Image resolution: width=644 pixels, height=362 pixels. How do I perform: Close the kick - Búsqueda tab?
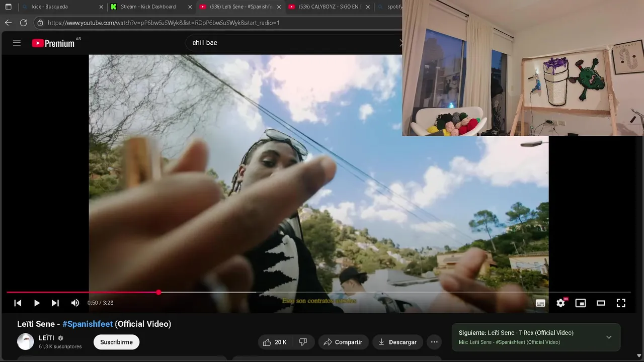pyautogui.click(x=101, y=7)
